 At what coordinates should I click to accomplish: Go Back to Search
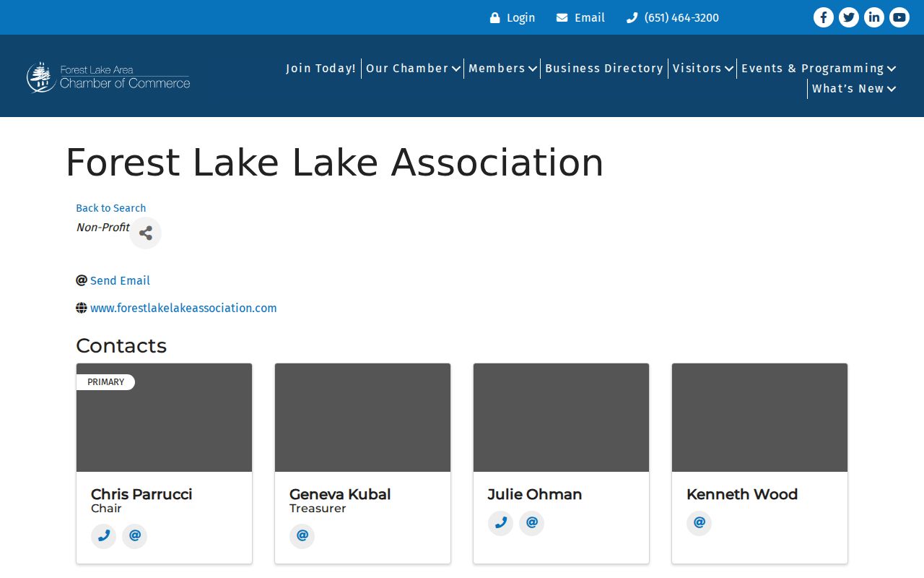pyautogui.click(x=111, y=208)
